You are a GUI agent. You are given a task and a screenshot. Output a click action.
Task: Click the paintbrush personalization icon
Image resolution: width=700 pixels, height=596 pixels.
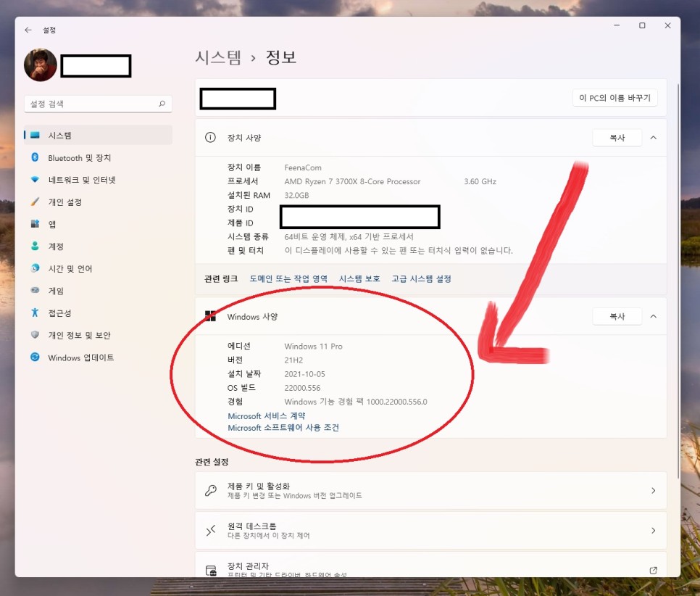click(x=35, y=202)
